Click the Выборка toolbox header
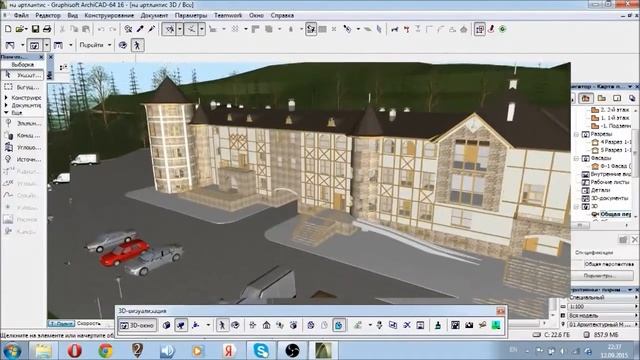The height and width of the screenshot is (360, 640). coord(23,64)
